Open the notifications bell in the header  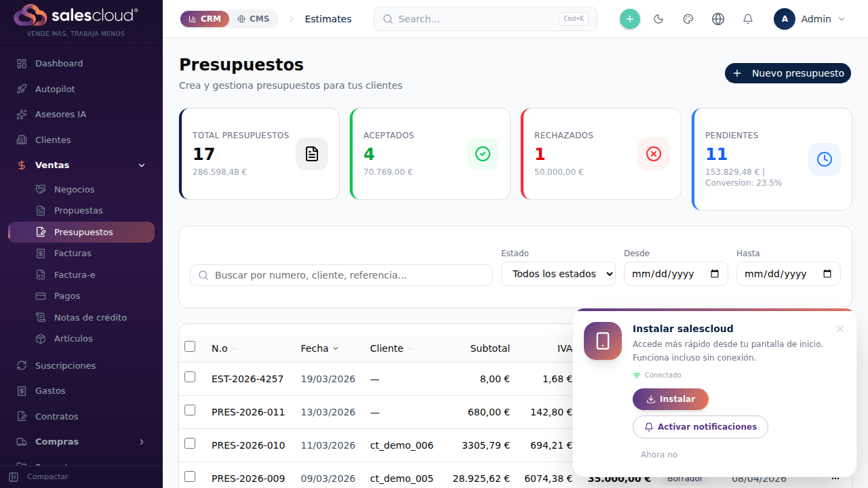748,19
